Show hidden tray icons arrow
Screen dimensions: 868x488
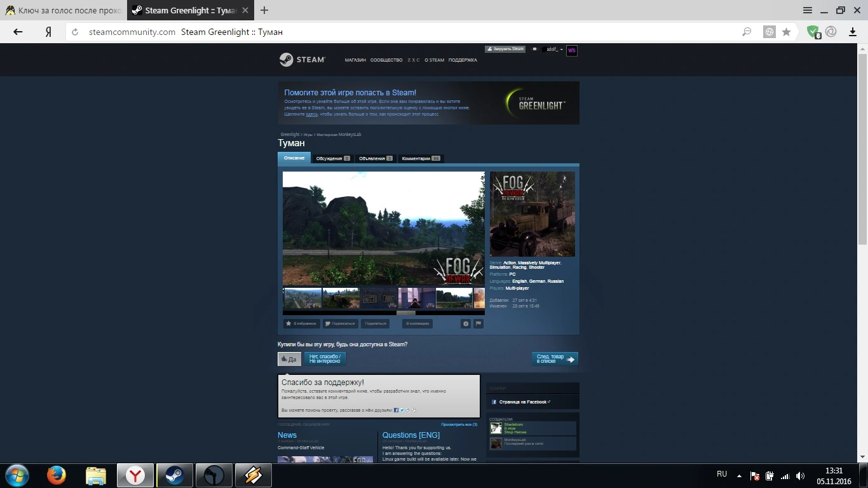tap(739, 476)
